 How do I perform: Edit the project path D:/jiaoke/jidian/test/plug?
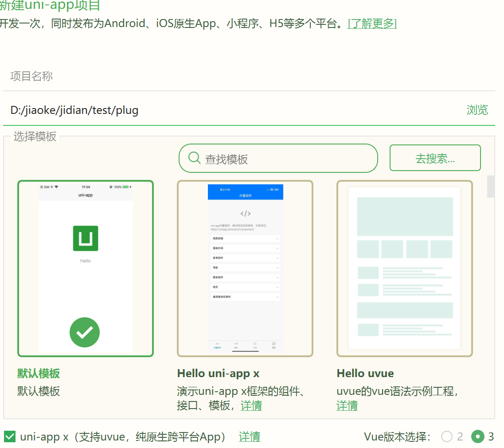coord(74,110)
